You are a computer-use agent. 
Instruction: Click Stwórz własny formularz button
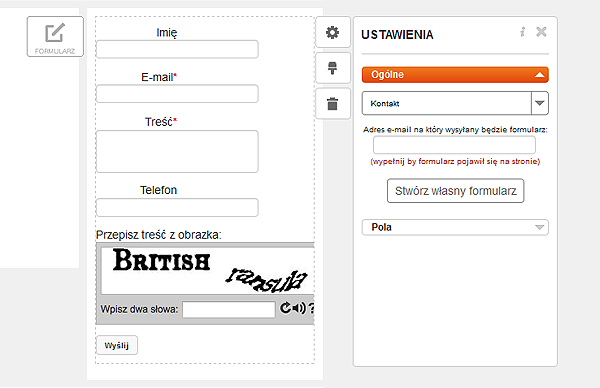click(x=455, y=191)
